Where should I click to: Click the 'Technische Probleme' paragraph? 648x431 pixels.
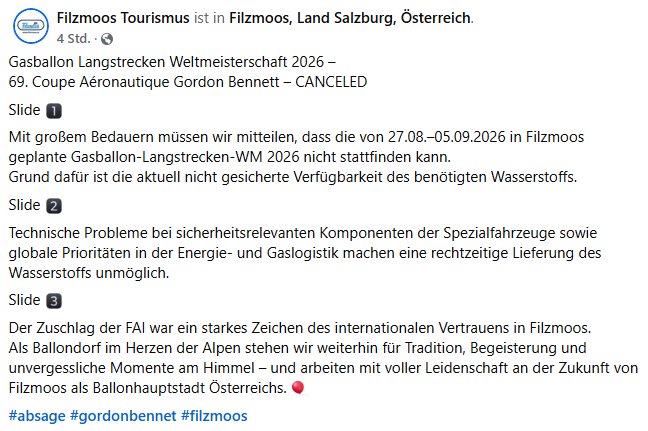pos(310,253)
